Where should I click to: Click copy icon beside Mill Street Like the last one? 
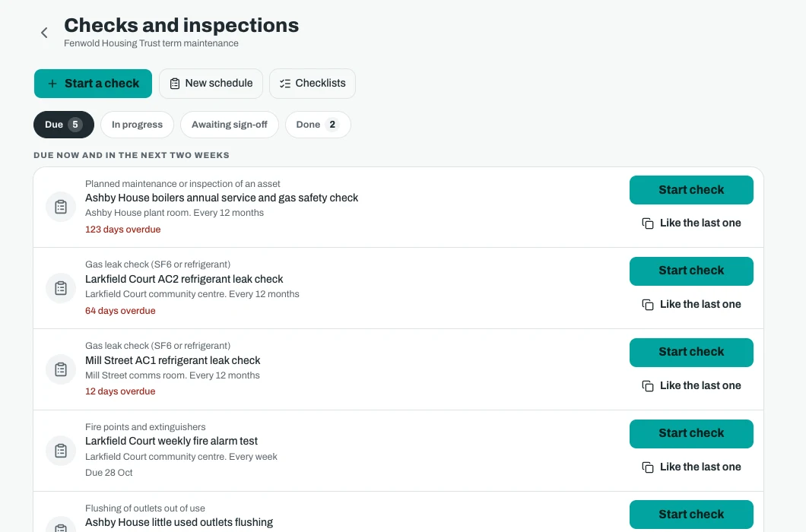pos(648,385)
